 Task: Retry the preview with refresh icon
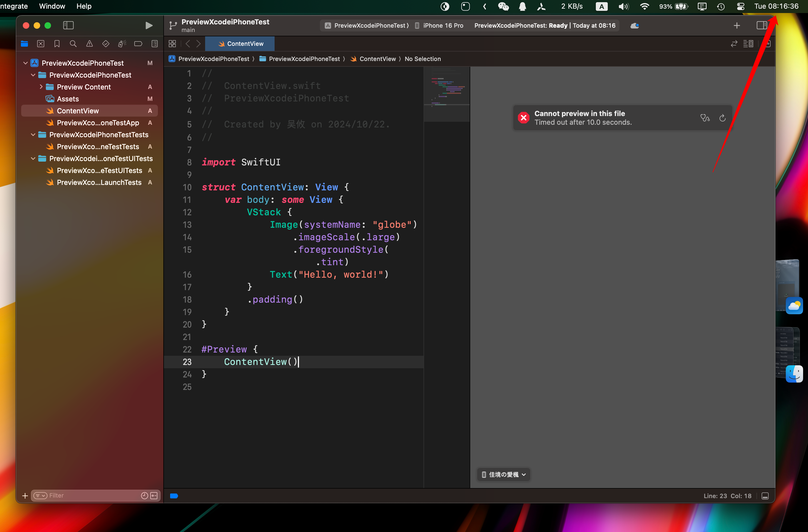pos(723,118)
